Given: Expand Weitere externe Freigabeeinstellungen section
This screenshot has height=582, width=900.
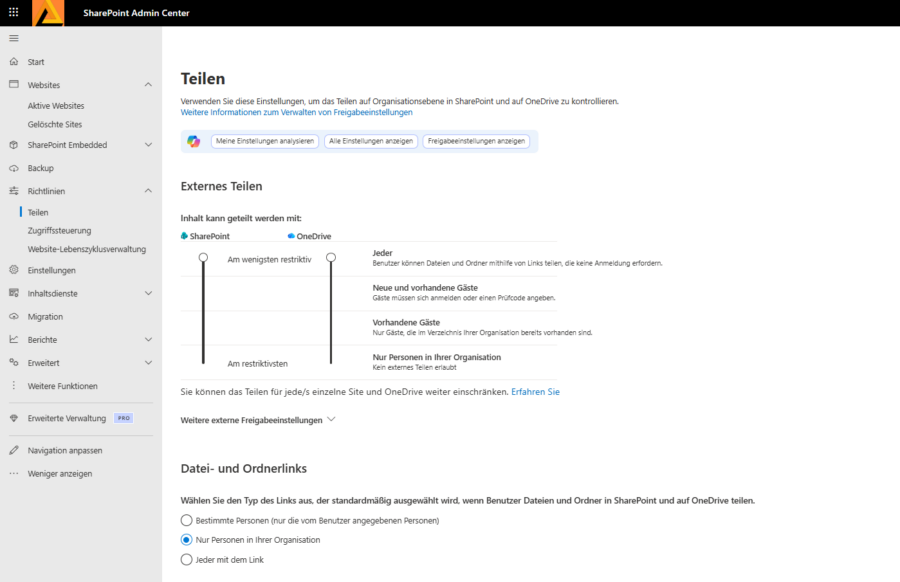Looking at the screenshot, I should 257,420.
